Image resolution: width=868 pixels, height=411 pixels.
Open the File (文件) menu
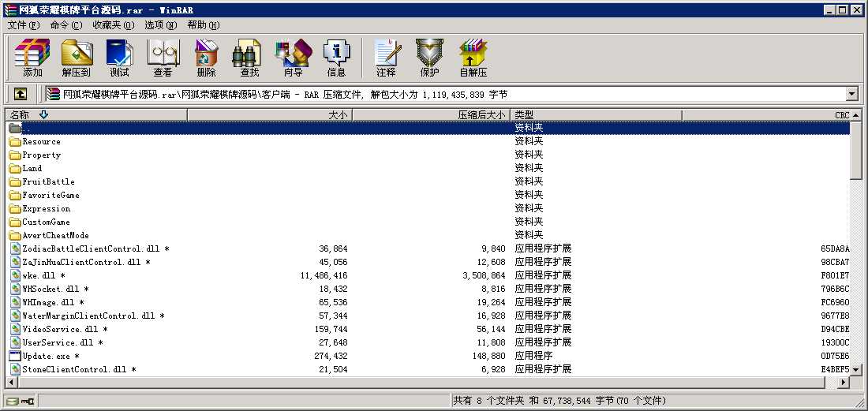24,25
